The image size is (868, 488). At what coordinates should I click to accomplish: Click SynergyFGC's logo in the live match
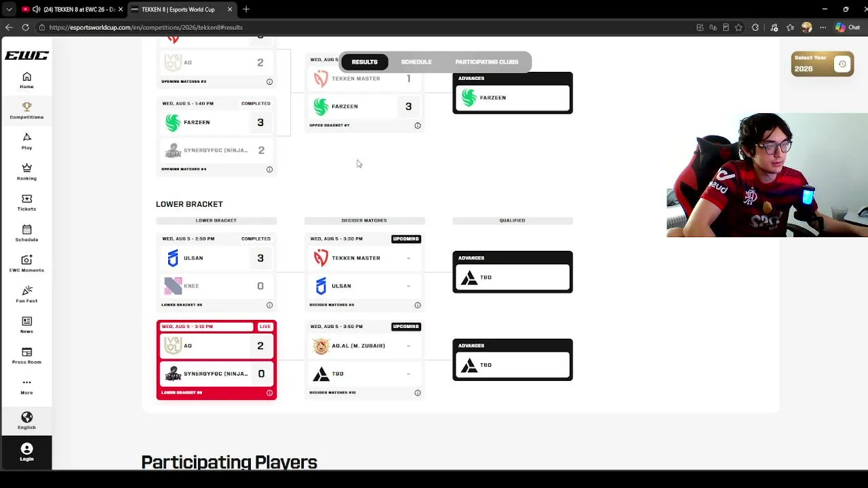pos(173,373)
